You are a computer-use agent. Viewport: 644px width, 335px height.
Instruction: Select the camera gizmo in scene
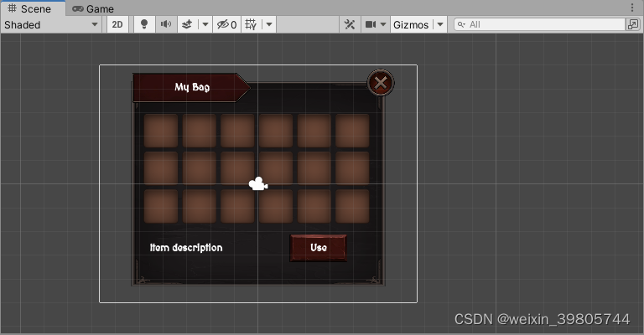258,184
